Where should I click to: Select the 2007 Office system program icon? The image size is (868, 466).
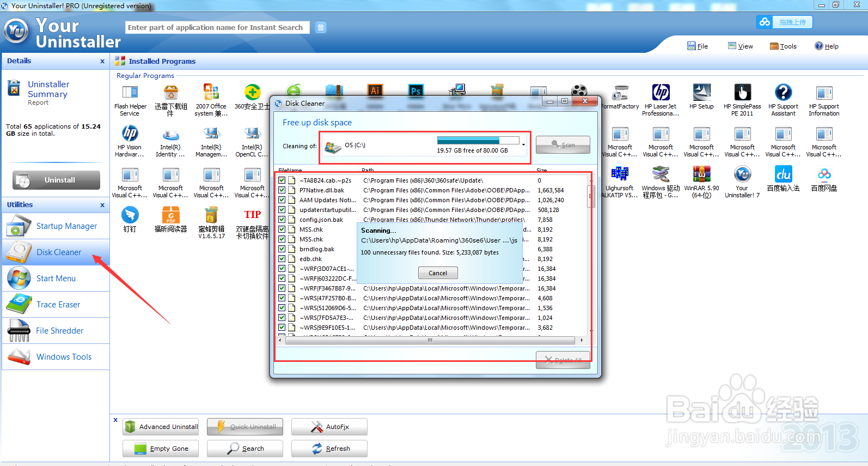pyautogui.click(x=211, y=100)
